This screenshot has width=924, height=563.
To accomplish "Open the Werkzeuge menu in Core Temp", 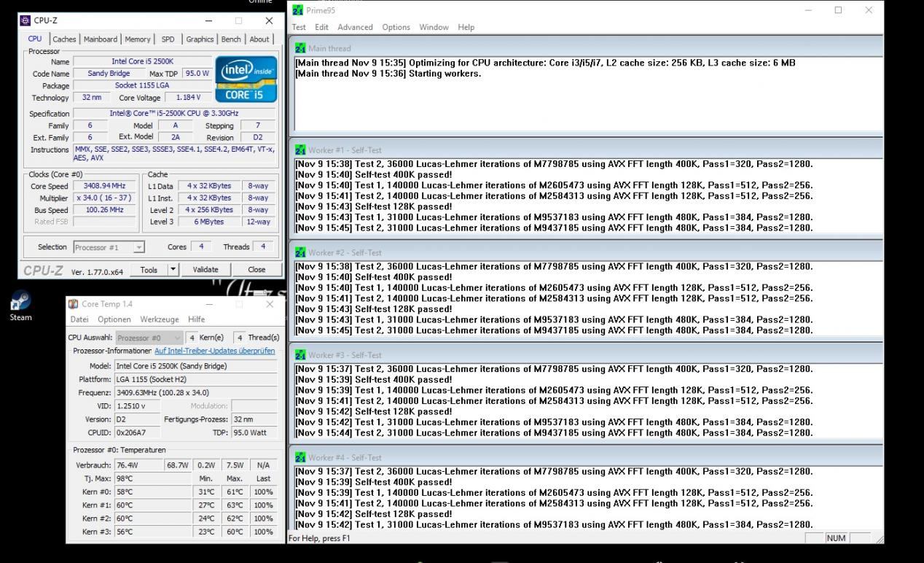I will (160, 319).
